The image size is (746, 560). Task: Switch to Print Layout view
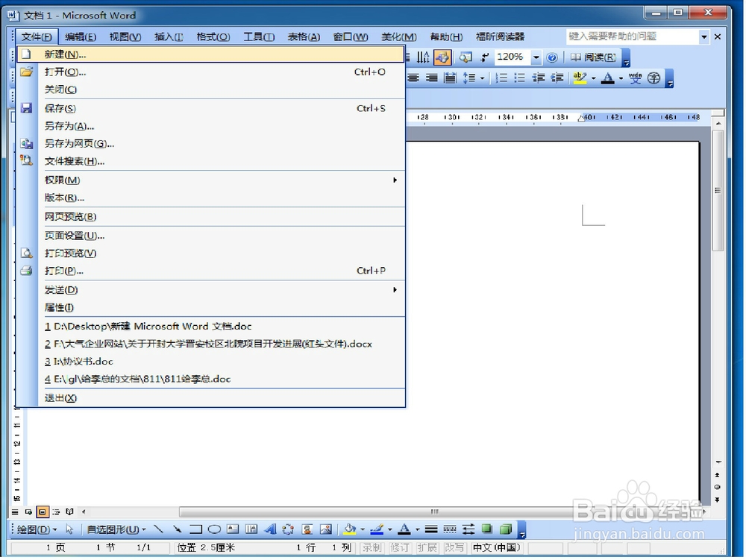(43, 512)
